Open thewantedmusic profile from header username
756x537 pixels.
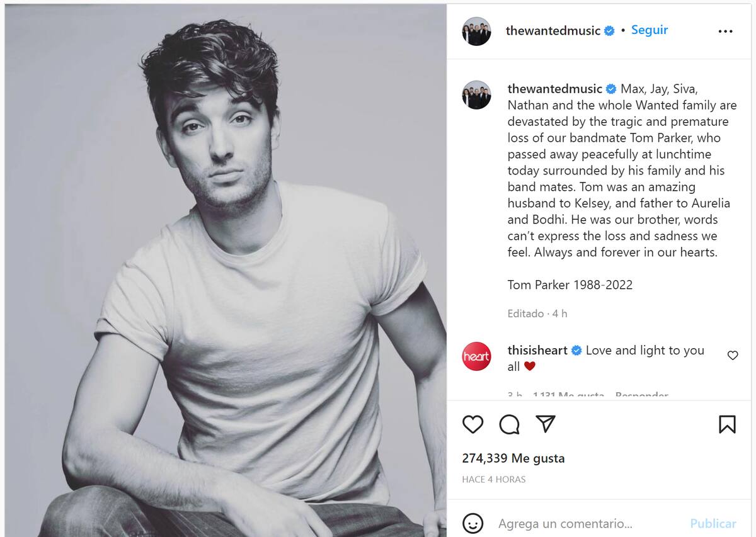(553, 31)
